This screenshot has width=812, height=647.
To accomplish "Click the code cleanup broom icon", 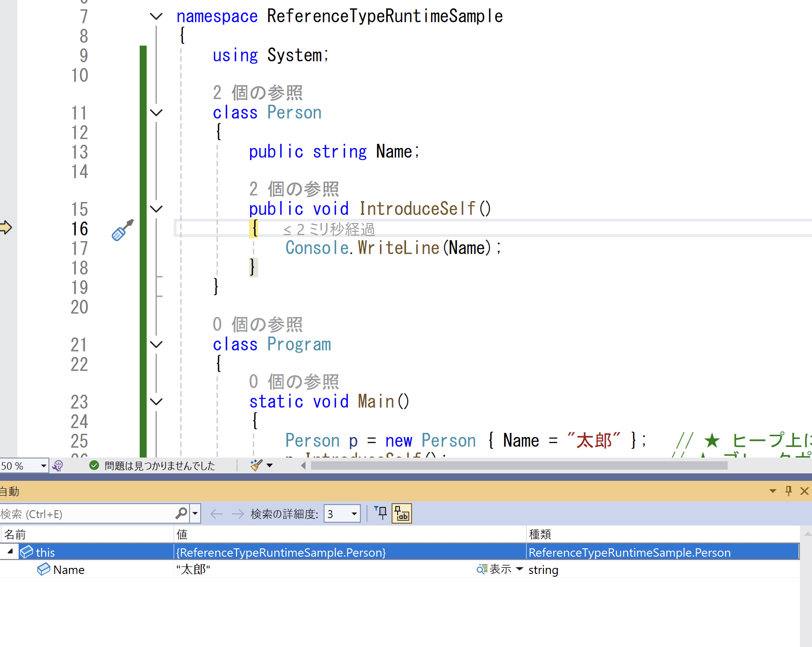I will pos(256,465).
